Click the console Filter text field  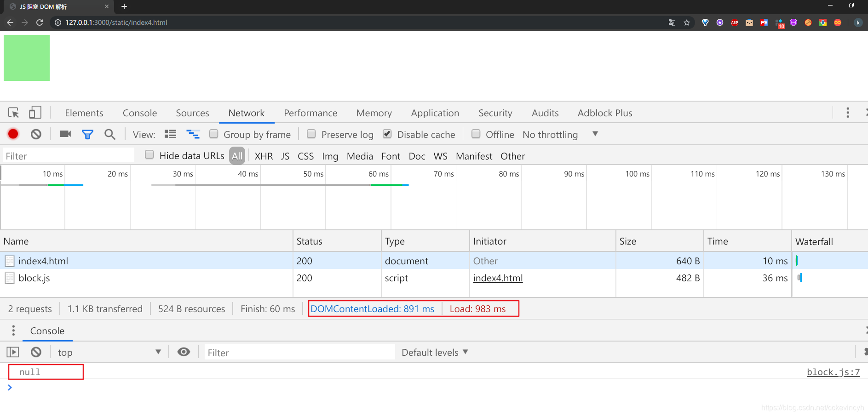pyautogui.click(x=299, y=352)
